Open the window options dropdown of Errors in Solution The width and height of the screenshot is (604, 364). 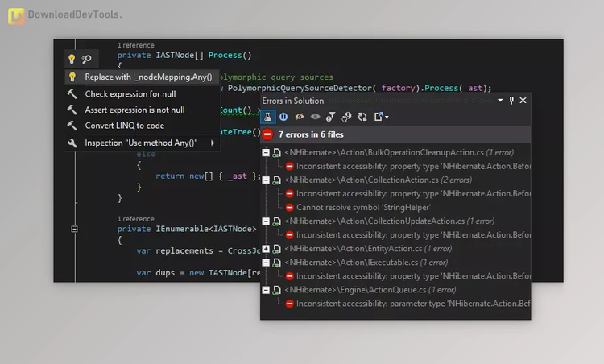click(x=500, y=100)
